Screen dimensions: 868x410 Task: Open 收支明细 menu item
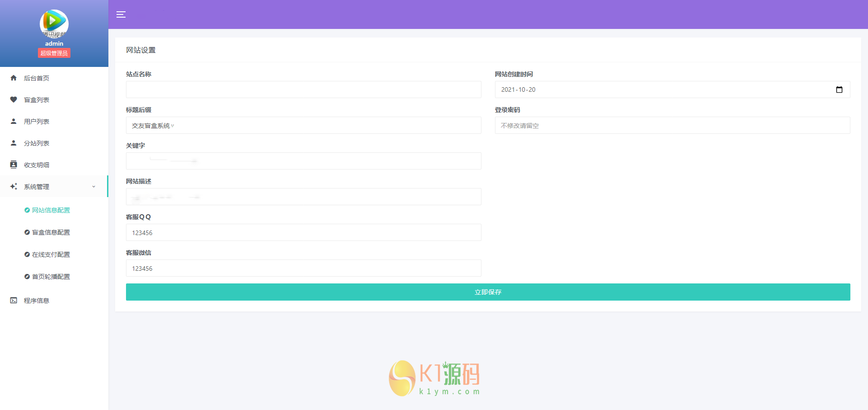pyautogui.click(x=54, y=165)
